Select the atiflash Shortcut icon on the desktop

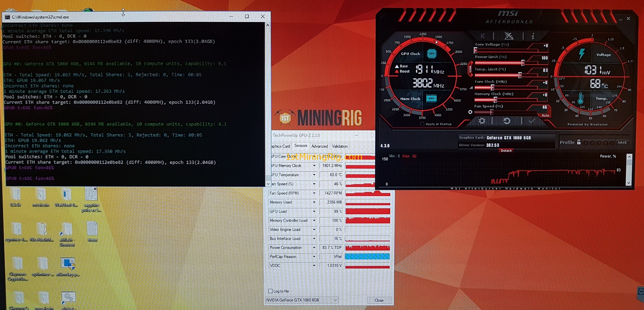point(67,234)
